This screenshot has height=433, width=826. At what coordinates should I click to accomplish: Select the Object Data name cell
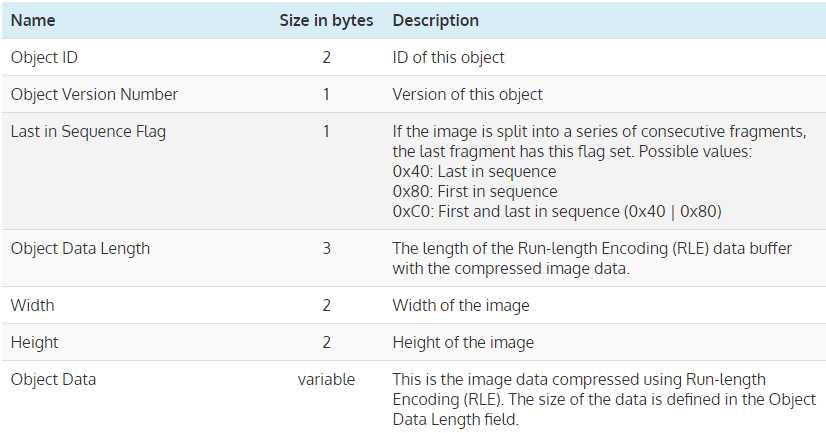click(x=53, y=379)
